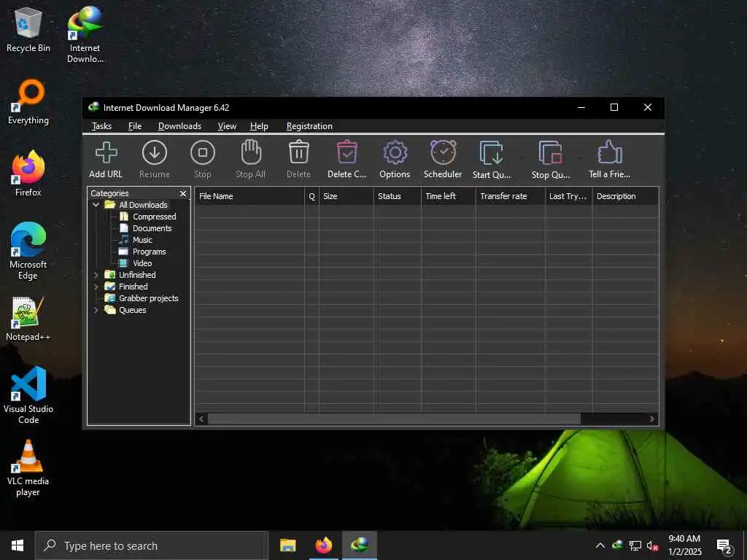Click the Tell a Friend thumbs-up icon

click(609, 152)
